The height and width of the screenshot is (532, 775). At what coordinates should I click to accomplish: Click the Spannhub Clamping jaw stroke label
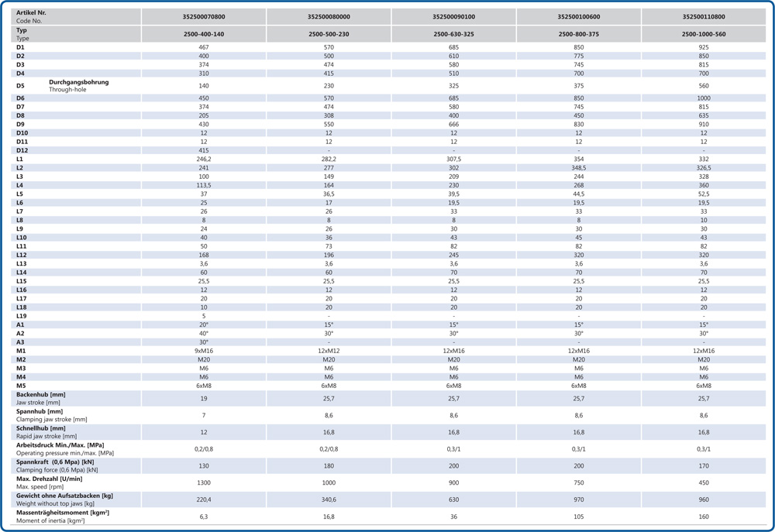tap(51, 415)
